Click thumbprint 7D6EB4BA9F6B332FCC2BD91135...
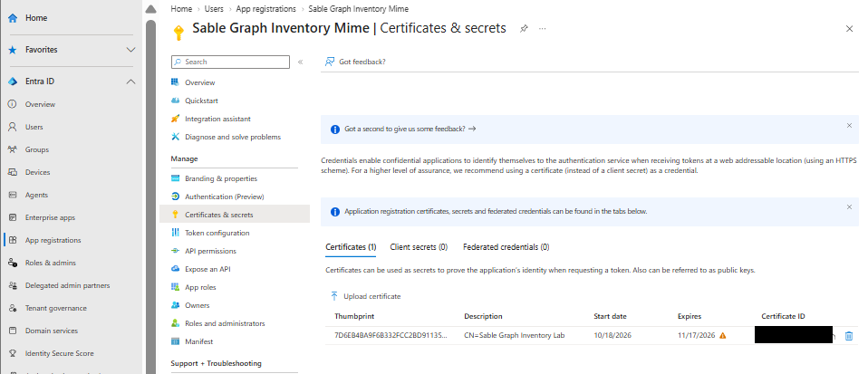The width and height of the screenshot is (868, 374). pos(391,335)
